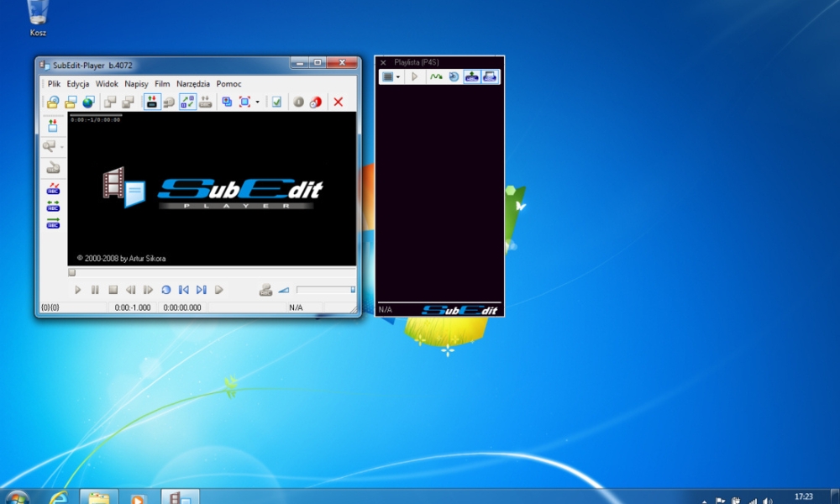840x504 pixels.
Task: Click the person ABC icon near volume
Action: (265, 290)
